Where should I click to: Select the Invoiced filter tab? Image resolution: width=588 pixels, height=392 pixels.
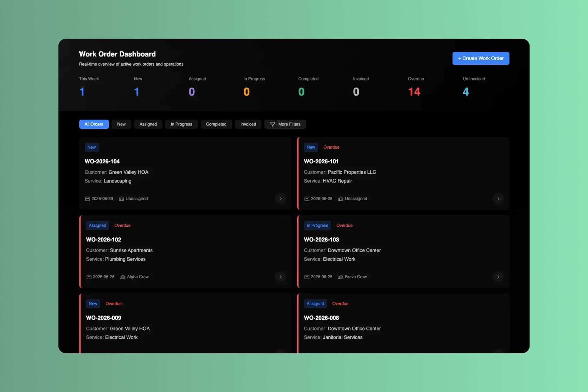pyautogui.click(x=248, y=124)
